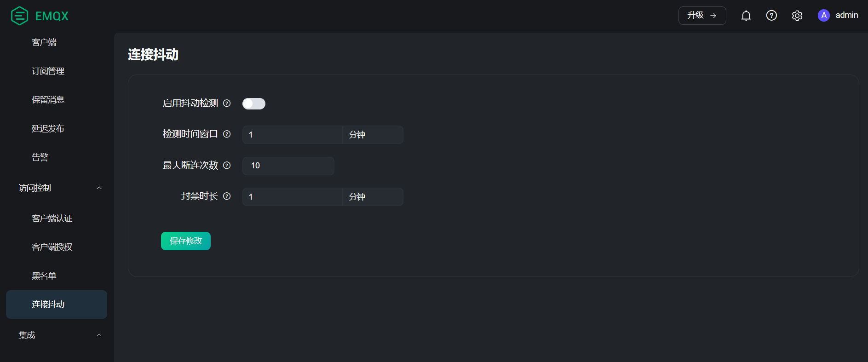Viewport: 868px width, 362px height.
Task: Show help tip for 检测时间窗口
Action: [x=227, y=134]
